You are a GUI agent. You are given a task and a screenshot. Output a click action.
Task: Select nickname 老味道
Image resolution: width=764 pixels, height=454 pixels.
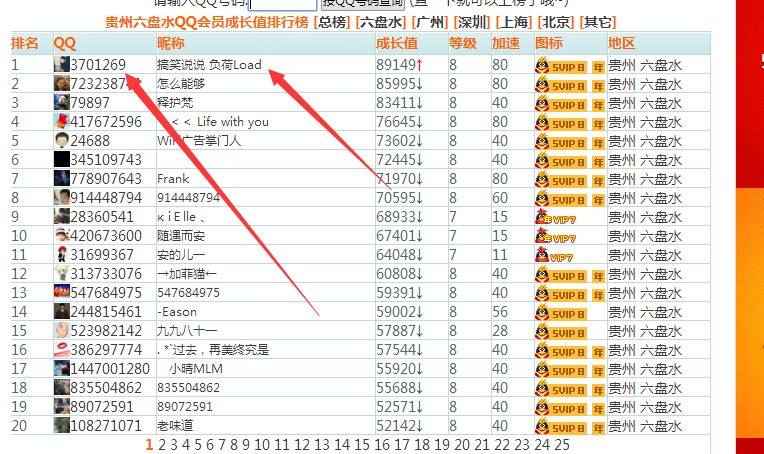[x=175, y=426]
